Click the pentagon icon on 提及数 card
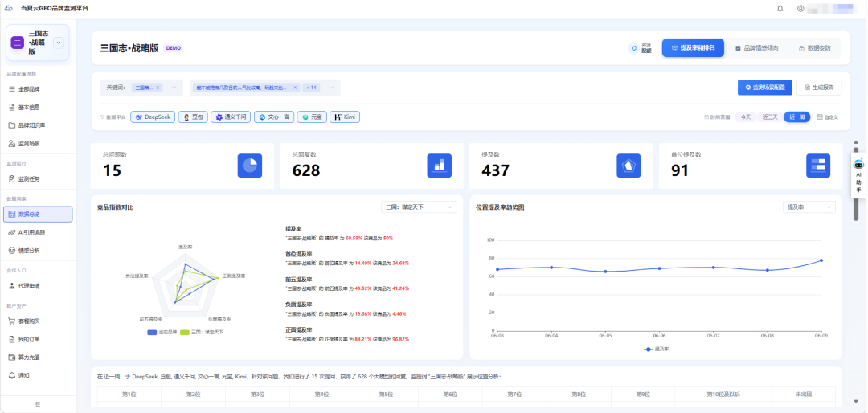 coord(628,166)
